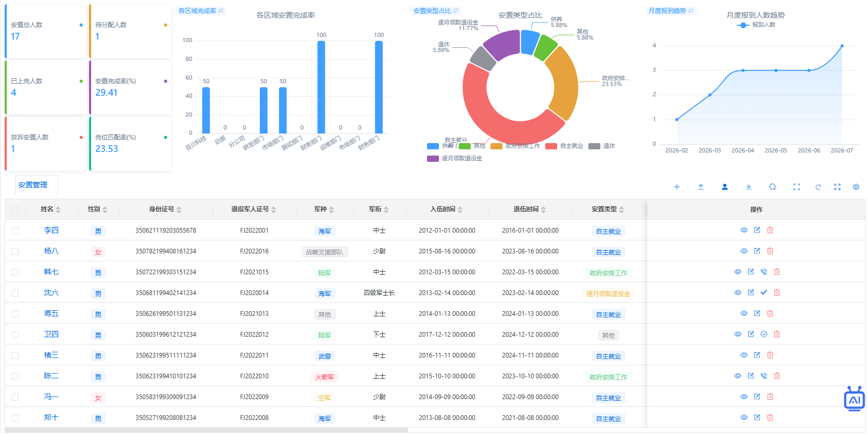Click the four-arrow expand icon in the toolbar
The width and height of the screenshot is (868, 434).
tap(837, 187)
